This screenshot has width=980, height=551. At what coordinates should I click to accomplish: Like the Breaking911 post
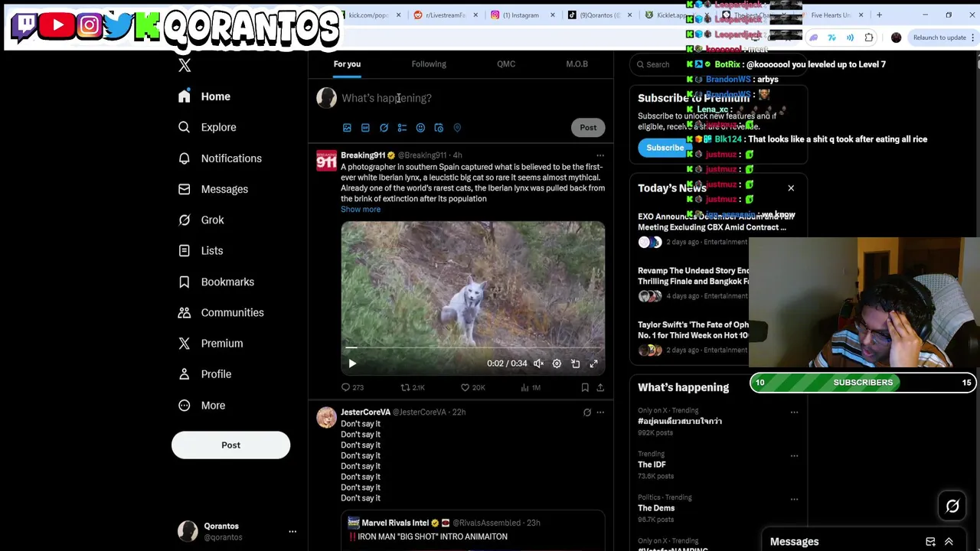coord(472,388)
